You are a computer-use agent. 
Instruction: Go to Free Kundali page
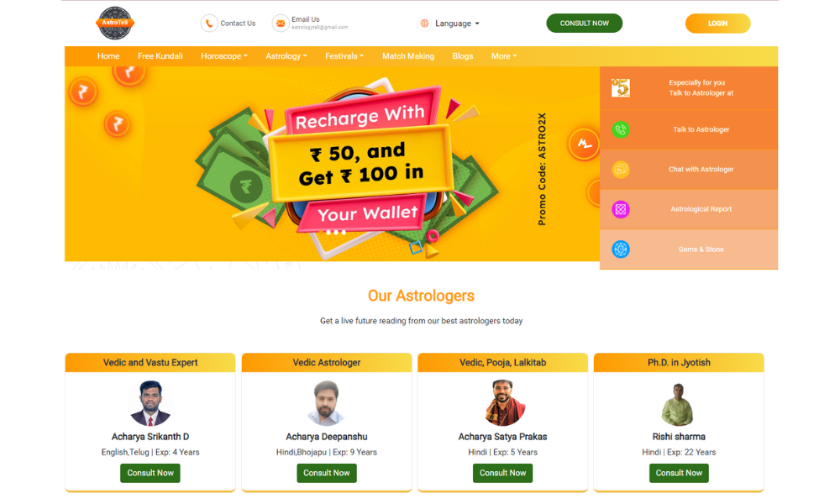pyautogui.click(x=160, y=56)
